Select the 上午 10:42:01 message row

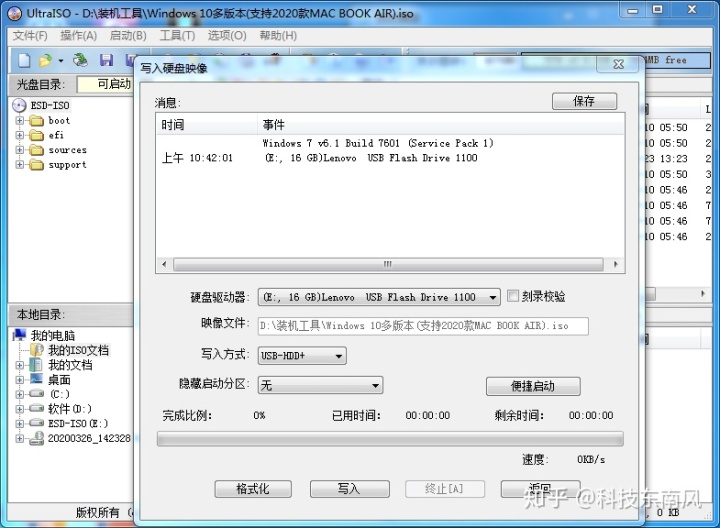[x=390, y=158]
